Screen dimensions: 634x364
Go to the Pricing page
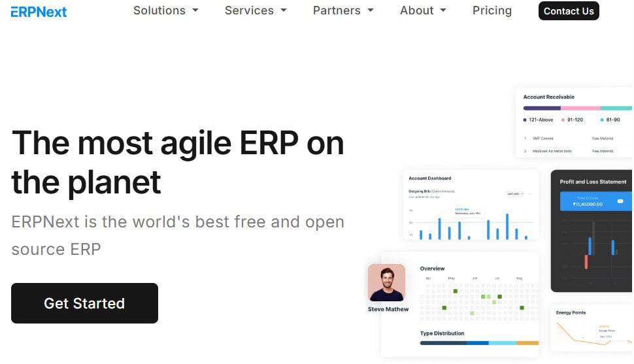(492, 10)
